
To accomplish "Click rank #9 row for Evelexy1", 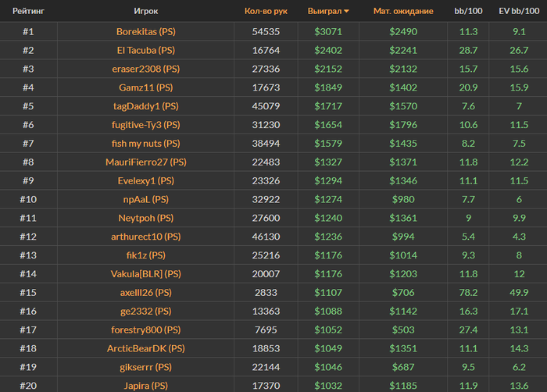I will click(x=273, y=180).
